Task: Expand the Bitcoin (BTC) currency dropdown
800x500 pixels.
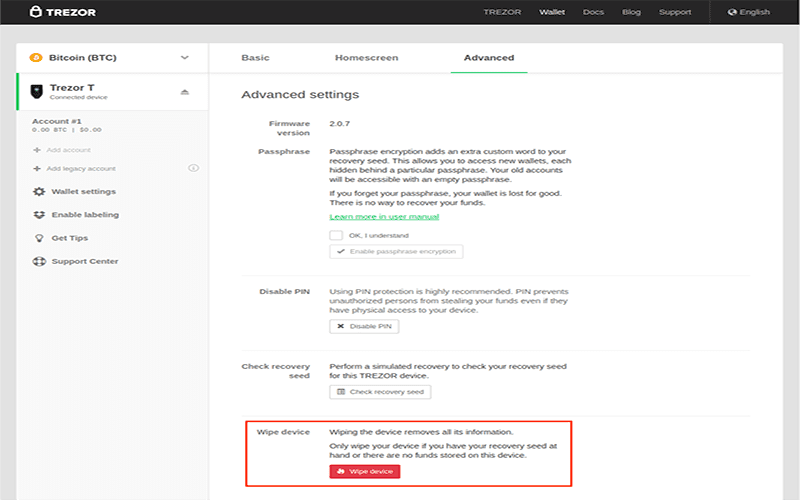Action: [x=185, y=58]
